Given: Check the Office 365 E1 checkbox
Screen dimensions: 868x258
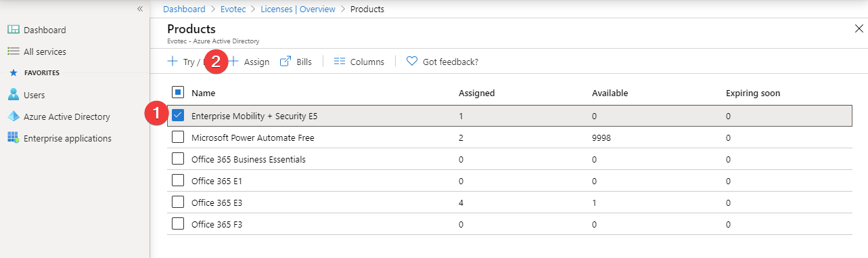Looking at the screenshot, I should [x=178, y=180].
